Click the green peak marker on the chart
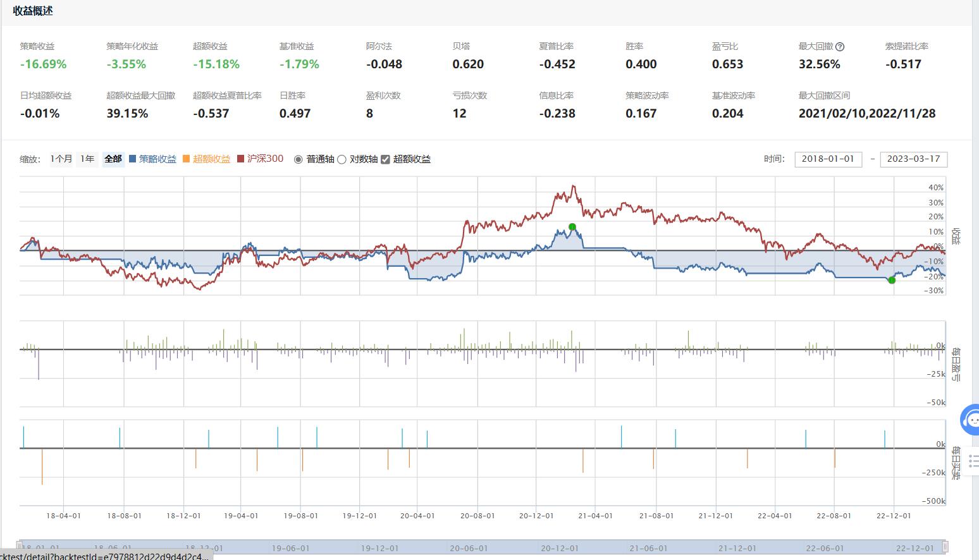The height and width of the screenshot is (560, 979). tap(572, 227)
